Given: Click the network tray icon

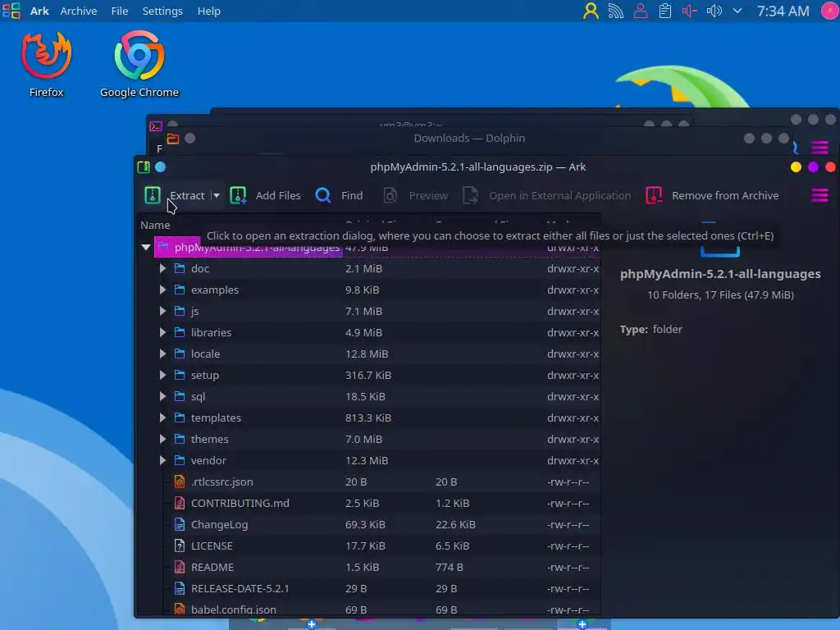Looking at the screenshot, I should [615, 11].
